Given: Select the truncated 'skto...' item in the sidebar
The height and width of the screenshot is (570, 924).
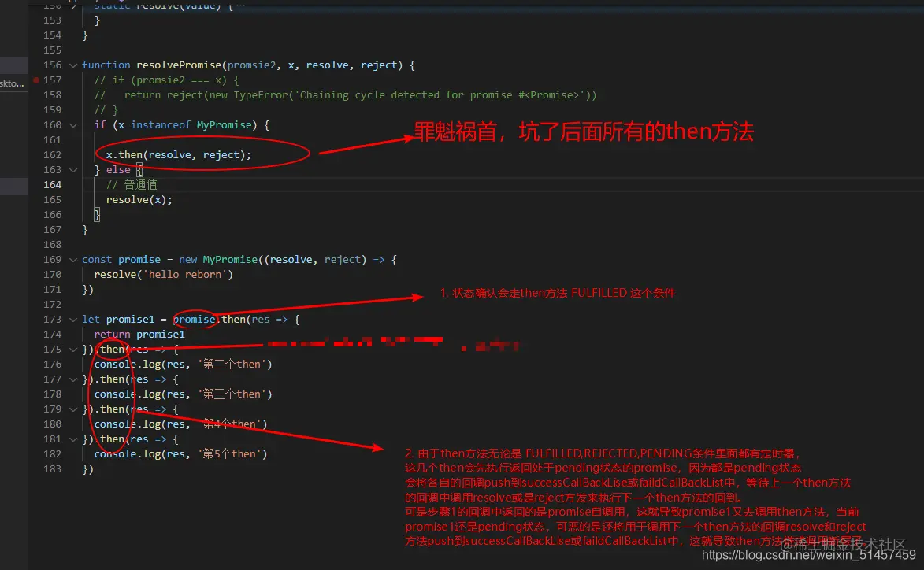Looking at the screenshot, I should click(x=10, y=83).
